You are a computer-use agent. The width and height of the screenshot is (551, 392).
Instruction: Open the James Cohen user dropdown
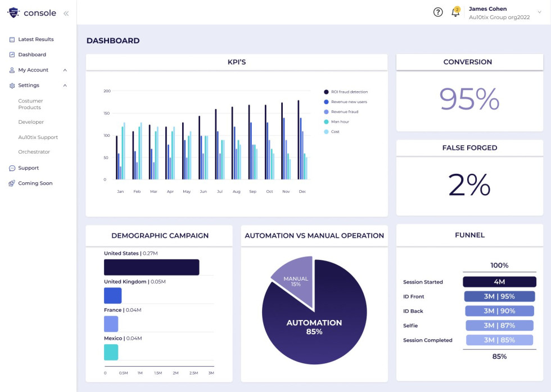point(539,12)
